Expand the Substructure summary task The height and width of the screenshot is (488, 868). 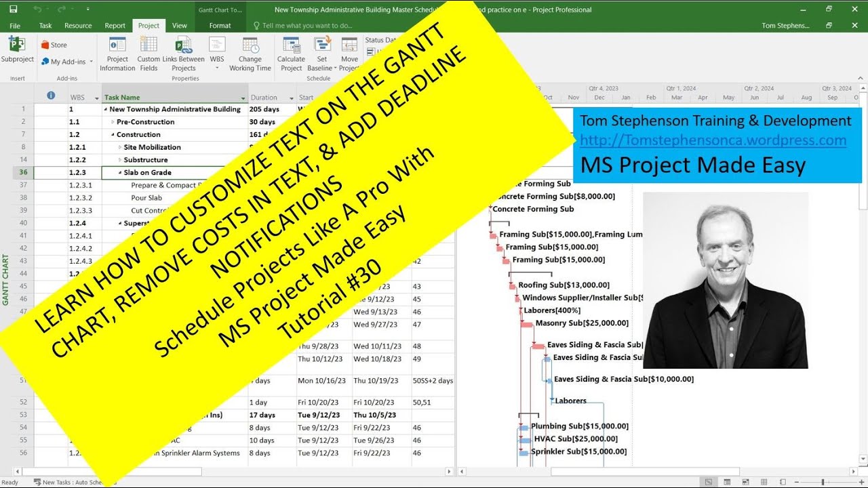[x=120, y=160]
